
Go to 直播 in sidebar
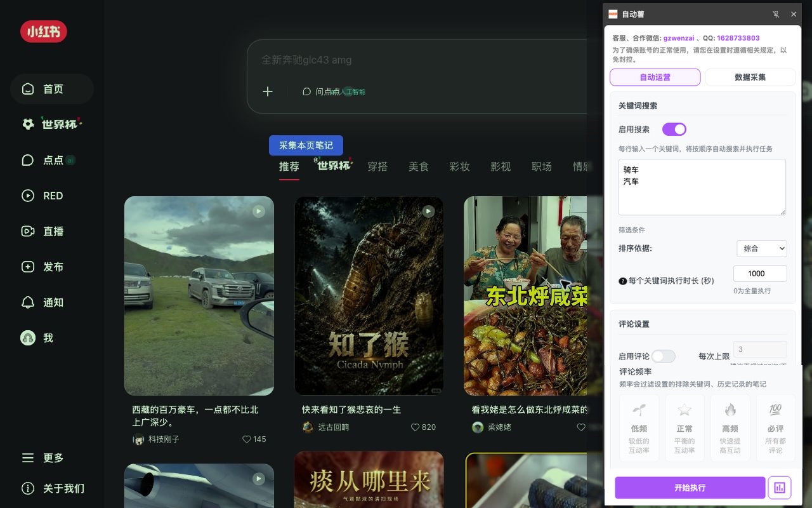pyautogui.click(x=52, y=231)
